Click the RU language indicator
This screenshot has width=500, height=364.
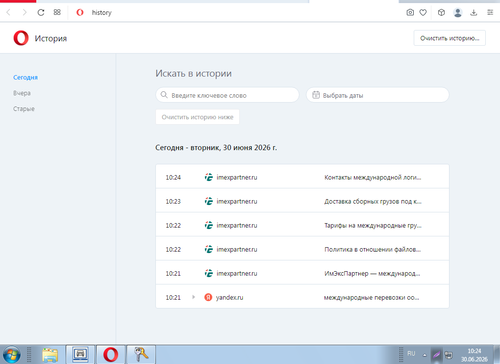[x=411, y=353]
